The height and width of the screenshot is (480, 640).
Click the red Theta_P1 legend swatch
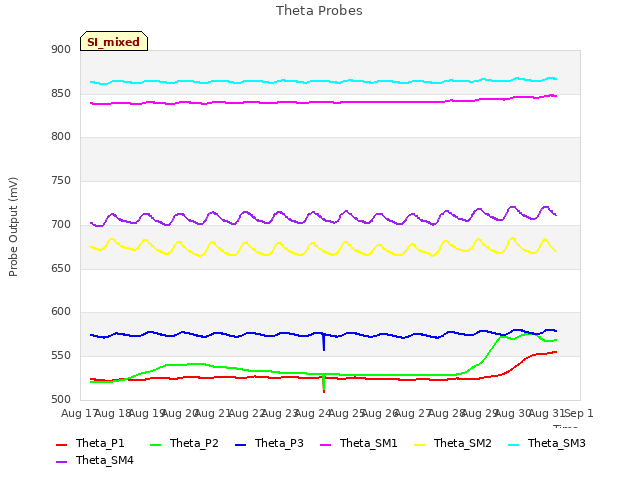(62, 444)
